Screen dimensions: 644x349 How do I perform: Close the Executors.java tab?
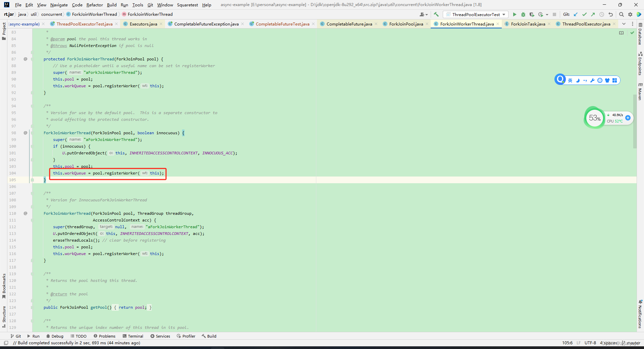click(161, 24)
